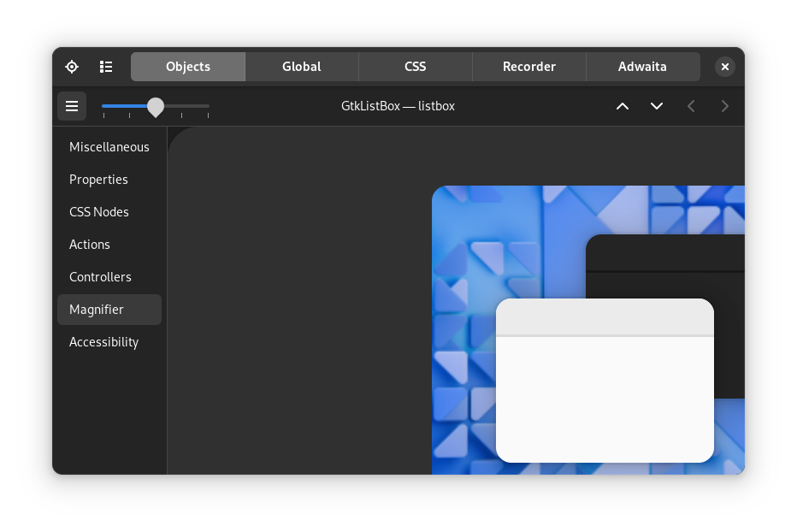Switch to the Global tab
This screenshot has width=797, height=532.
point(301,66)
